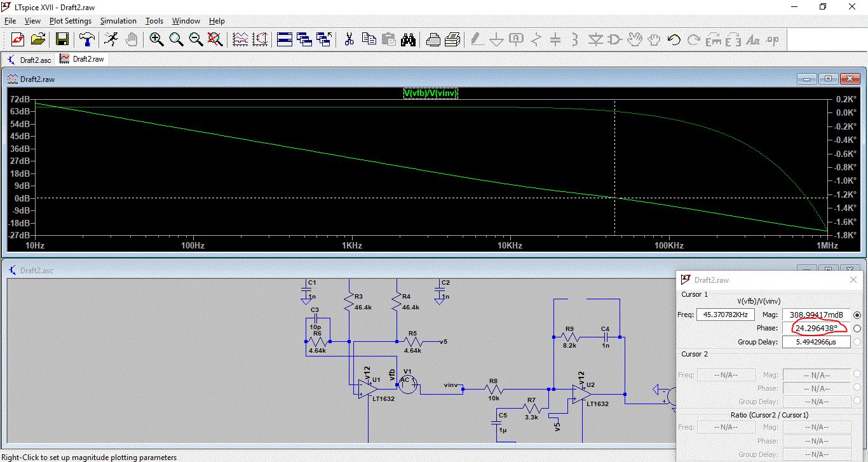Click the Cursor 1 Phase value field
Screen dimensions: 868x462
[817, 328]
